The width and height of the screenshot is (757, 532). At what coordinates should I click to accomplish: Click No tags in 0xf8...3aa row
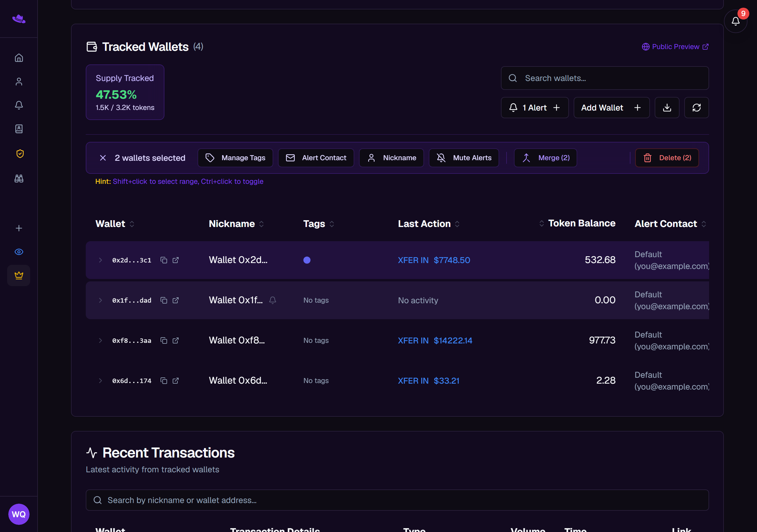tap(316, 340)
